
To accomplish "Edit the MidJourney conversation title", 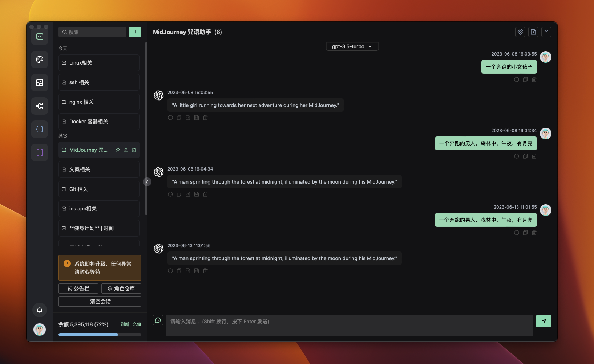I will pos(126,150).
